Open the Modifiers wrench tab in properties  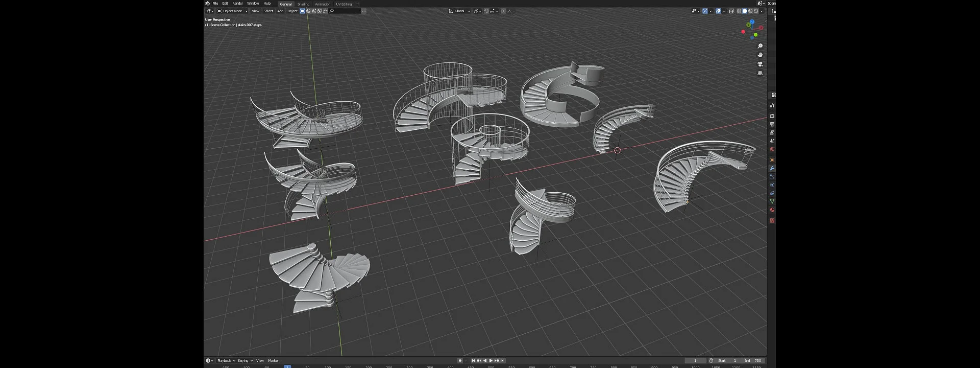(x=772, y=168)
